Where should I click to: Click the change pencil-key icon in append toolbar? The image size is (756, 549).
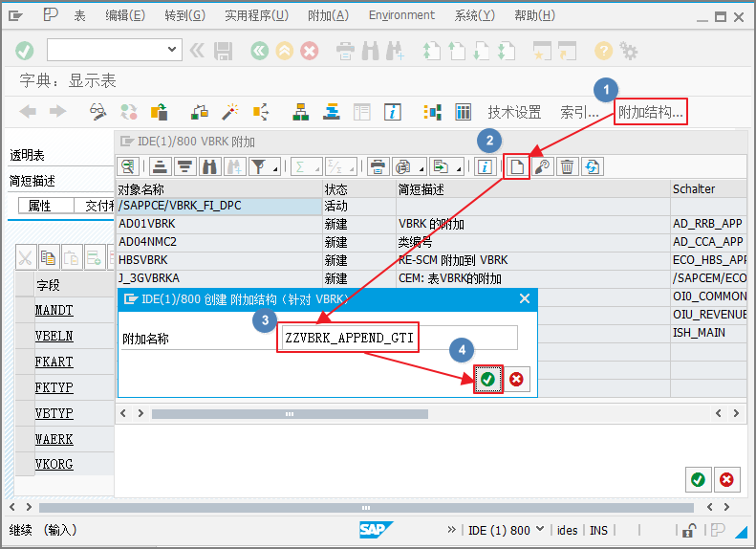[x=542, y=167]
